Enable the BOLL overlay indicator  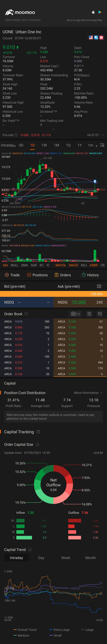[x=14, y=265]
